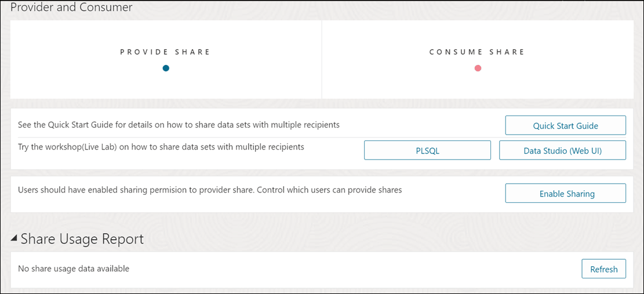Open the Quick Start Guide
The image size is (644, 294).
click(x=565, y=125)
